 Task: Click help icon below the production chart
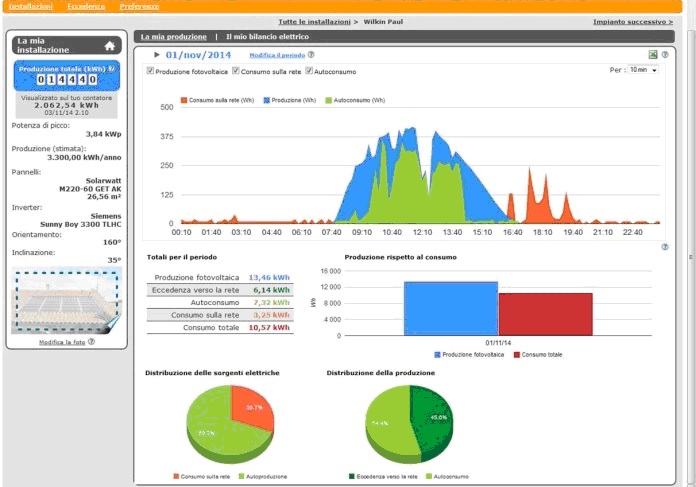[664, 247]
